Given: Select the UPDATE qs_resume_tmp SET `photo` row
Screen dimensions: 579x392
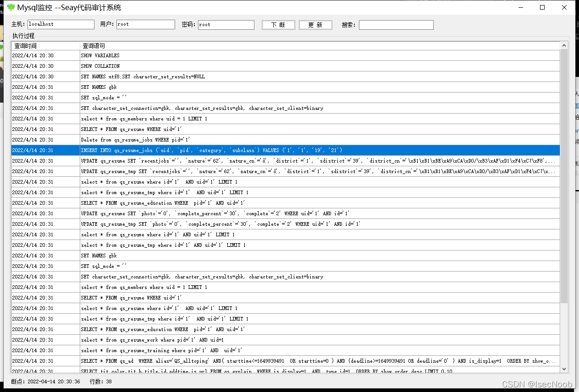Looking at the screenshot, I should click(x=286, y=224).
